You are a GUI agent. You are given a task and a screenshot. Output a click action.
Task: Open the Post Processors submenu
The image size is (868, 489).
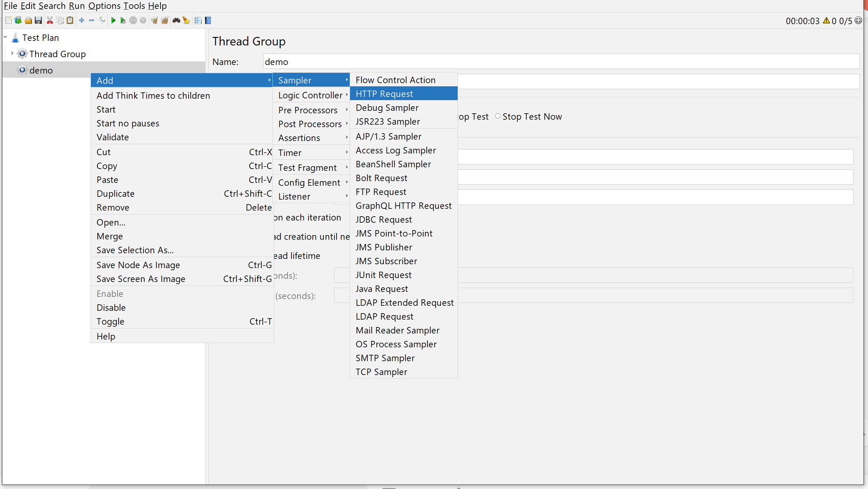[311, 124]
